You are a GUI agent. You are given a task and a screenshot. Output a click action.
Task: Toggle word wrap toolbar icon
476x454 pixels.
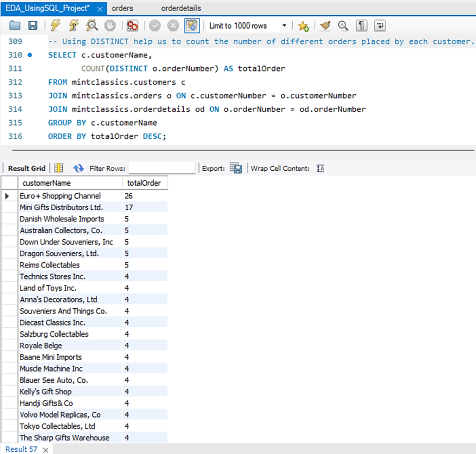380,25
